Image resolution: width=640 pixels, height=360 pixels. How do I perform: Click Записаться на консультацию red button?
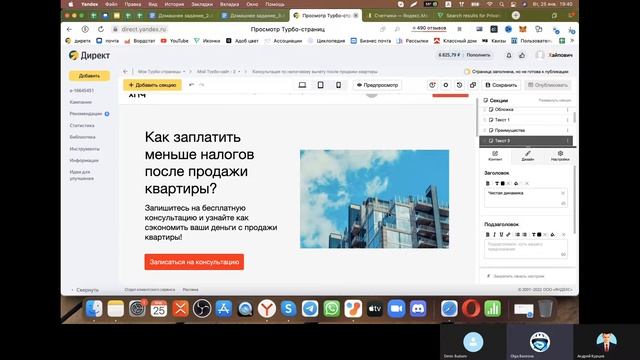click(194, 262)
